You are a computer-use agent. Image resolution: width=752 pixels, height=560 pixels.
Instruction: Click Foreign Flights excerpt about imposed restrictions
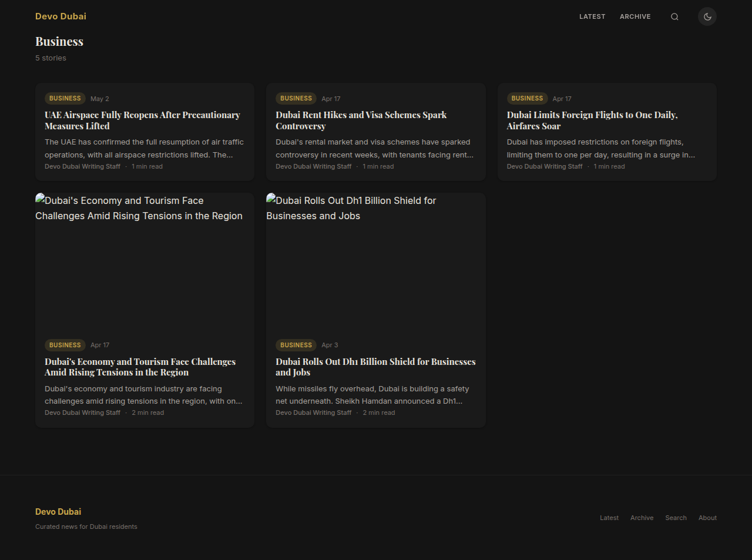point(601,148)
